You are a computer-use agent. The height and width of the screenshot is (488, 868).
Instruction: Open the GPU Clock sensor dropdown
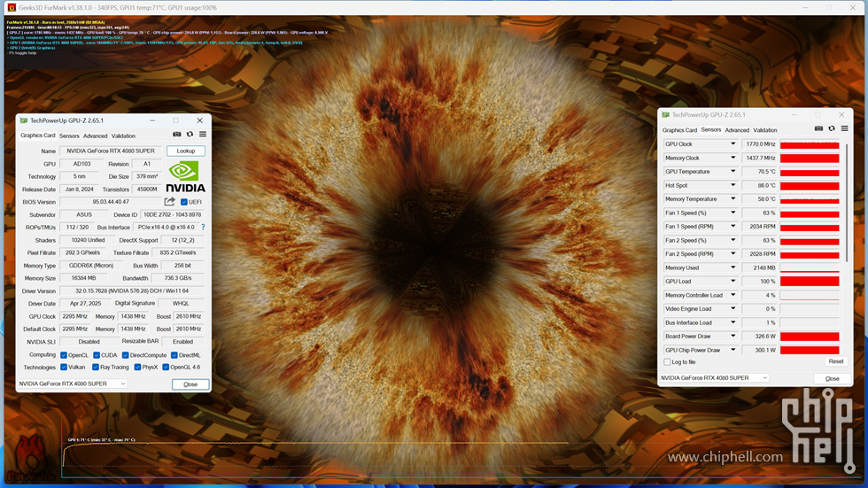click(733, 143)
